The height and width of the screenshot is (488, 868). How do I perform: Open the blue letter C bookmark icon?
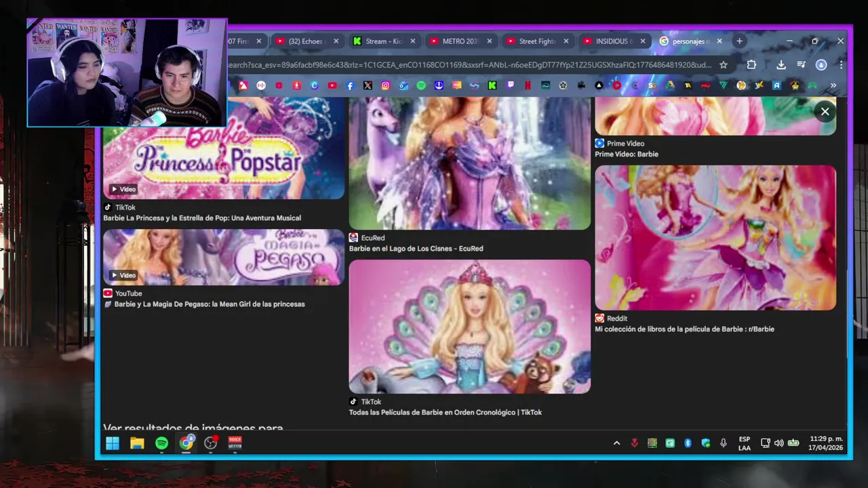click(314, 85)
